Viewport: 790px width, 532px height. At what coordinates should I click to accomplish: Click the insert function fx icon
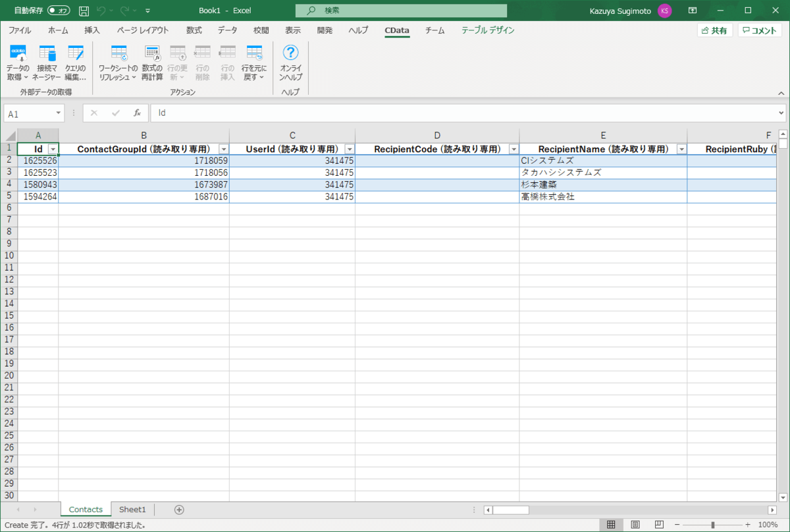coord(137,113)
